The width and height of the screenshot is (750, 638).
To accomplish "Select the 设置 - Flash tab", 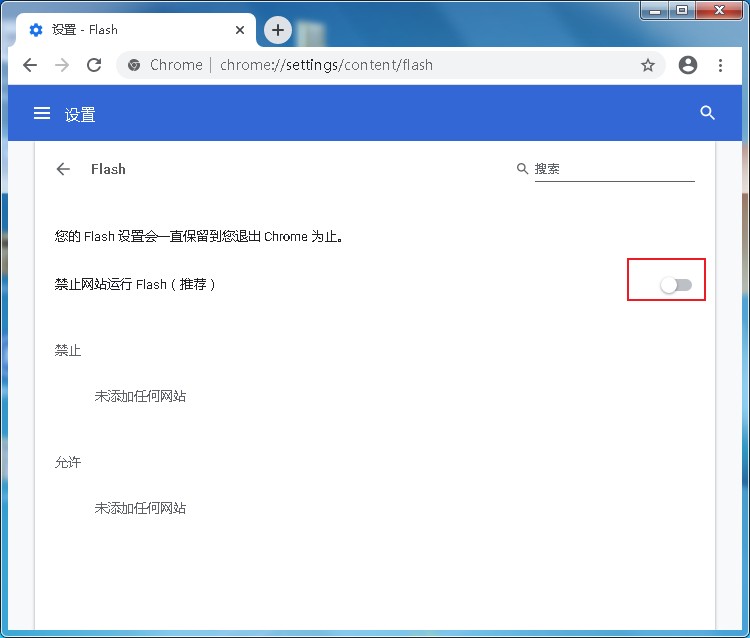I will point(136,30).
